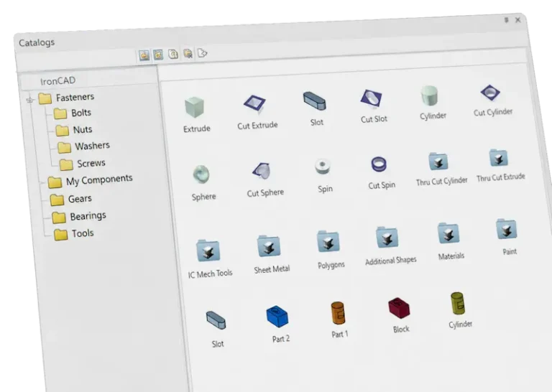Collapse the Fasteners tree node
552x392 pixels.
(30, 100)
